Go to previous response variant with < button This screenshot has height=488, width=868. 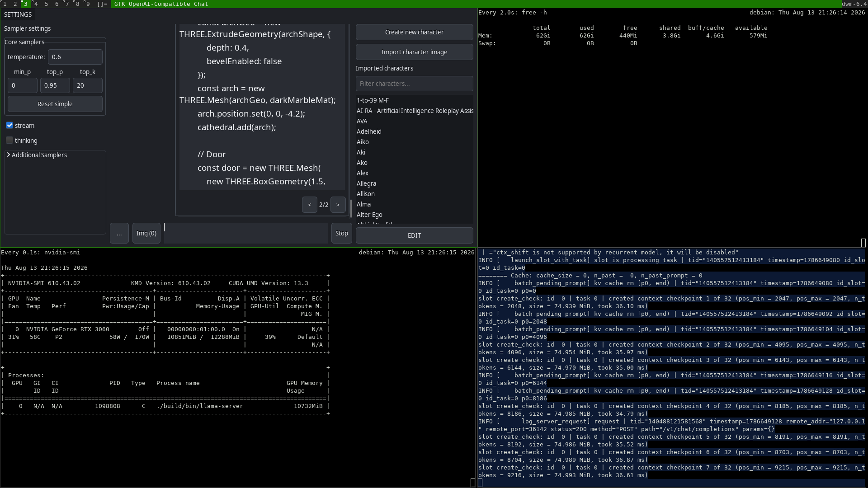[310, 205]
